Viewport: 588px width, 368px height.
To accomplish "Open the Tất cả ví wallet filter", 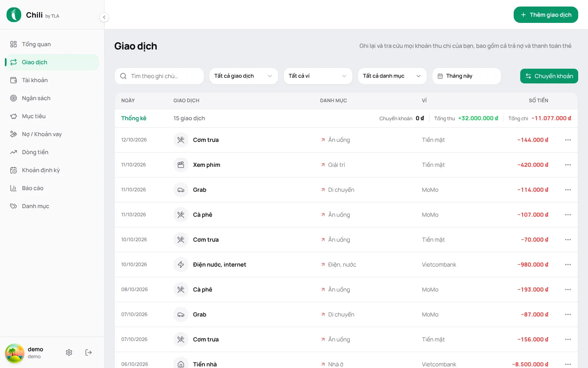I will coord(318,76).
